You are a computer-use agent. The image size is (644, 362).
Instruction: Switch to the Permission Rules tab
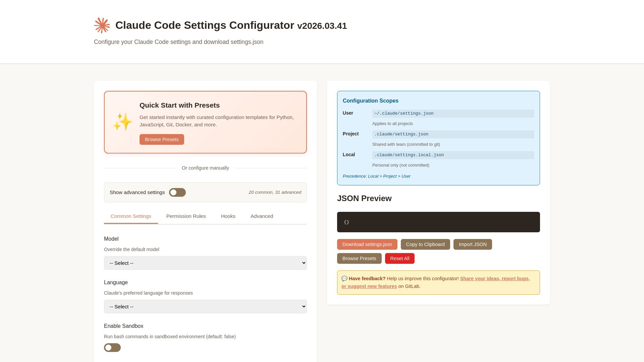pos(186,216)
